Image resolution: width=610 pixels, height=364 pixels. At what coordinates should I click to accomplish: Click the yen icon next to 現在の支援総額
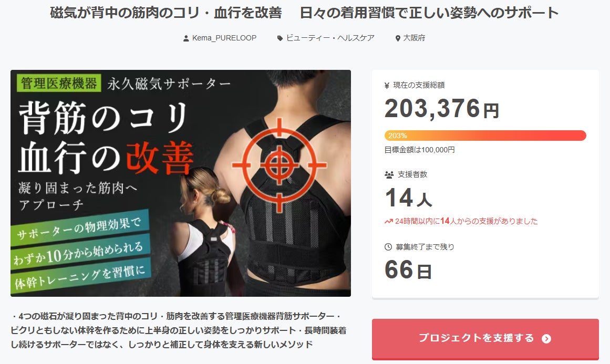[387, 86]
